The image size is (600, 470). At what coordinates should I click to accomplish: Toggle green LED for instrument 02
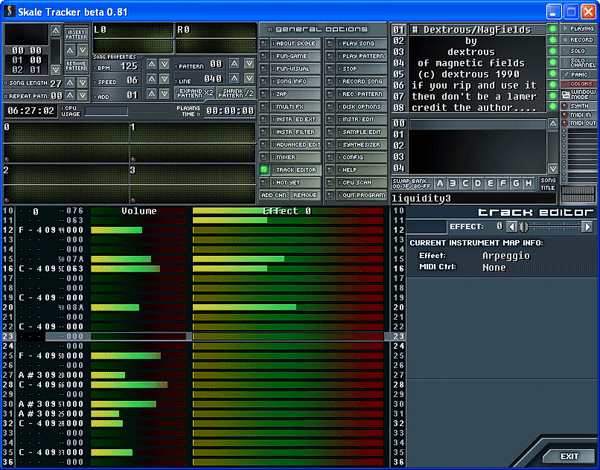[x=553, y=40]
